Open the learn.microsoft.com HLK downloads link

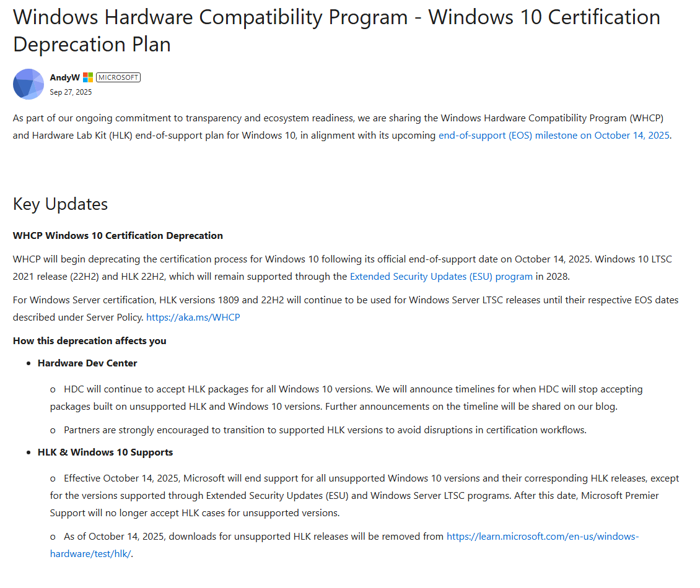pos(542,536)
